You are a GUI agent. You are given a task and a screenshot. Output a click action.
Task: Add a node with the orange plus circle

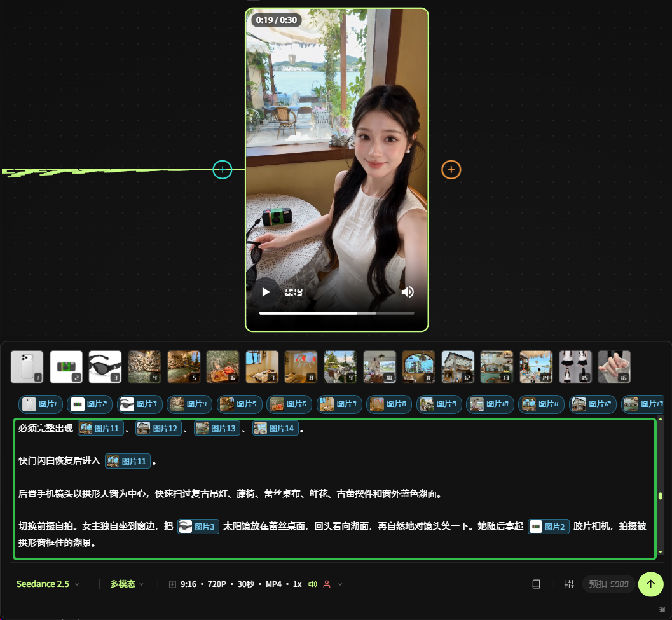coord(451,170)
